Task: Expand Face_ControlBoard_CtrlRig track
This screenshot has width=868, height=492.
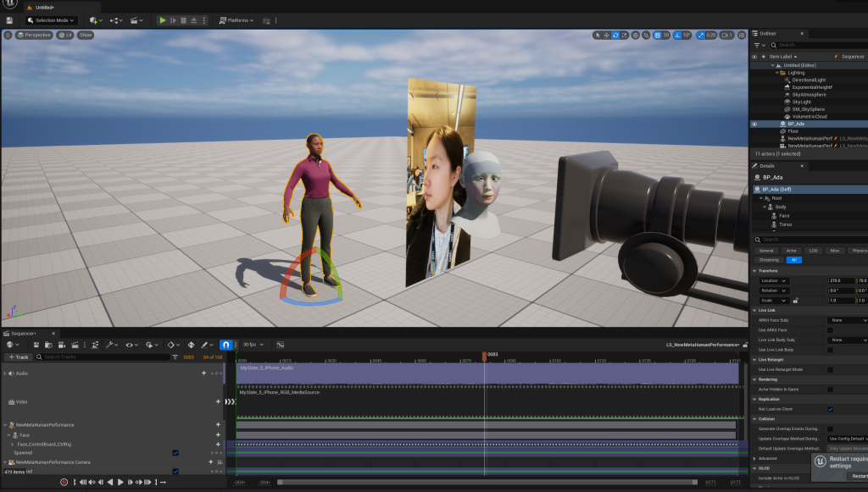Action: pos(12,445)
